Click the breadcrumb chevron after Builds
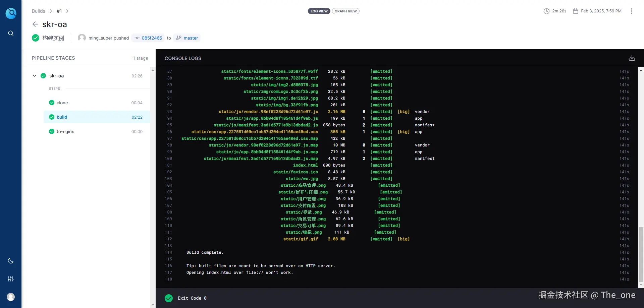 point(51,11)
